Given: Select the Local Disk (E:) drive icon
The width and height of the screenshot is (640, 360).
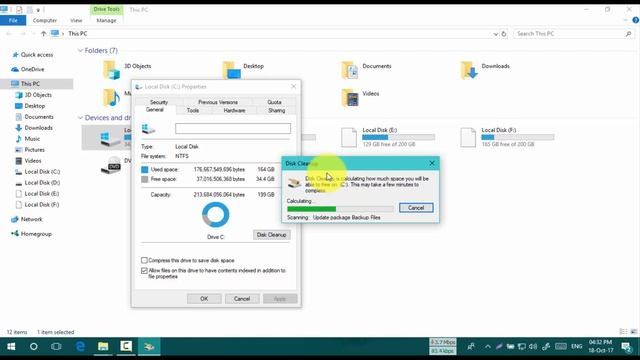Looking at the screenshot, I should click(349, 138).
